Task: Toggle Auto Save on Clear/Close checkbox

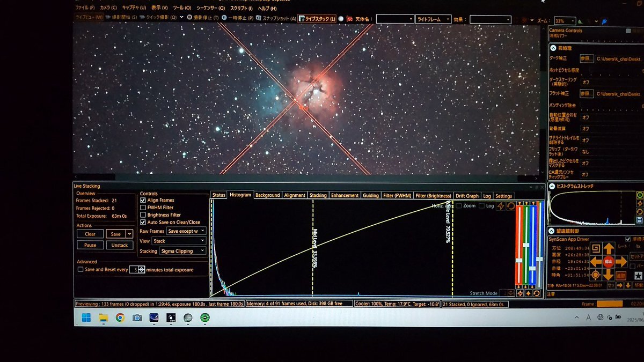Action: point(143,222)
